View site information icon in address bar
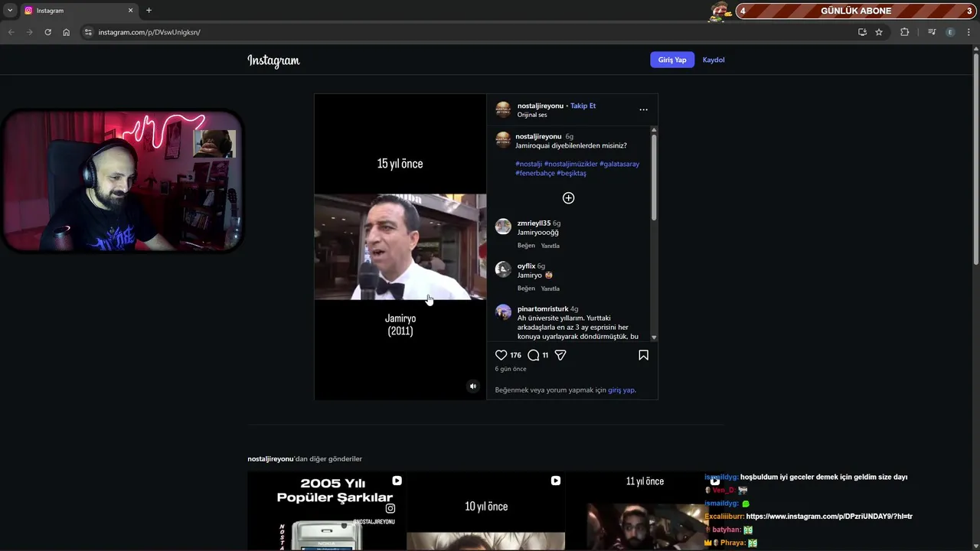This screenshot has width=980, height=551. tap(88, 32)
